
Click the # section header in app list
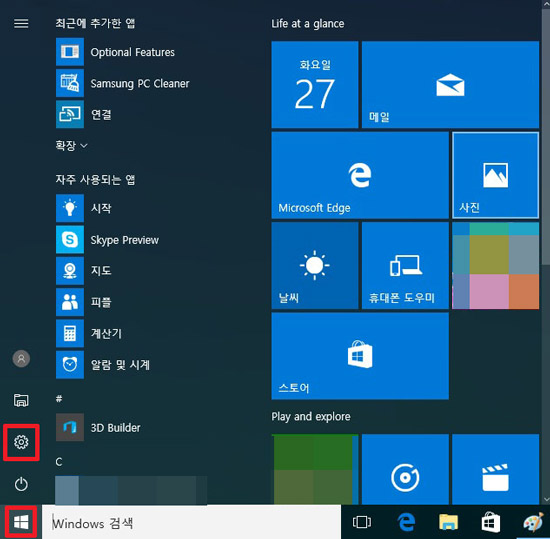tap(59, 399)
